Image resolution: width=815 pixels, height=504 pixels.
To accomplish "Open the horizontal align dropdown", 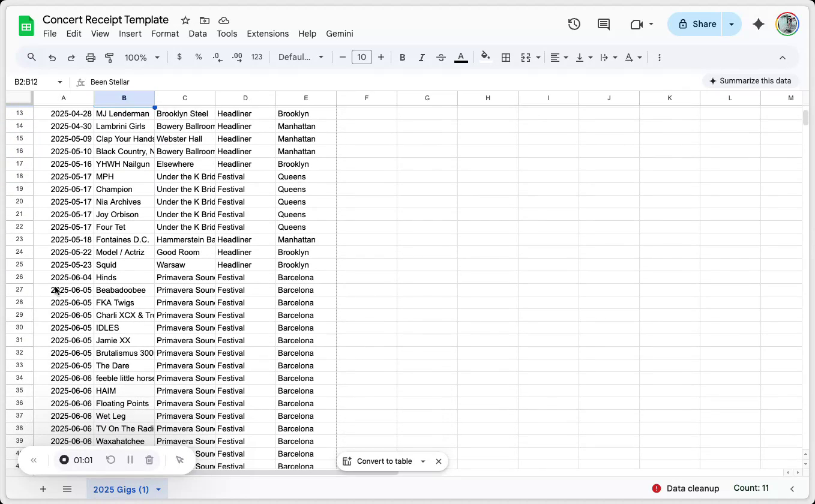I will click(559, 58).
